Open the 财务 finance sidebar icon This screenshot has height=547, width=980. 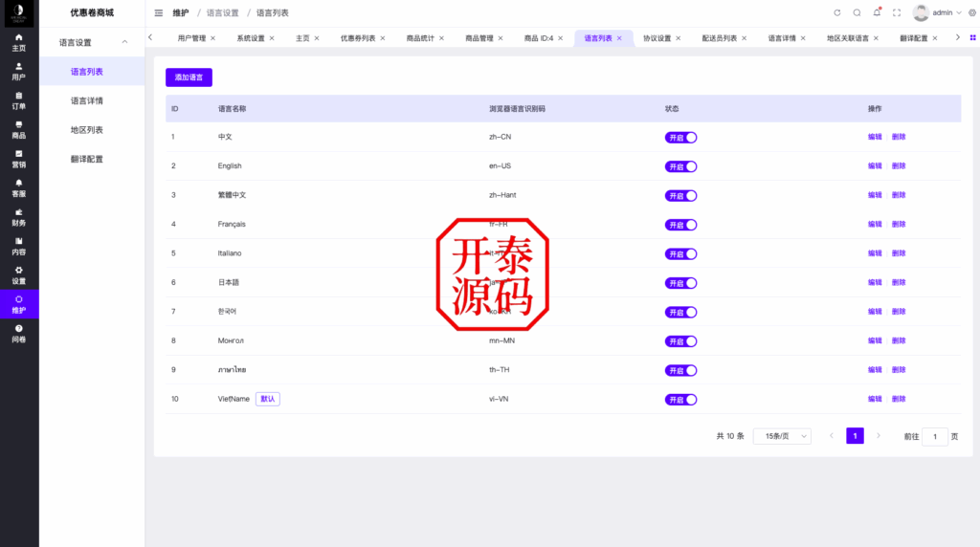pos(19,217)
